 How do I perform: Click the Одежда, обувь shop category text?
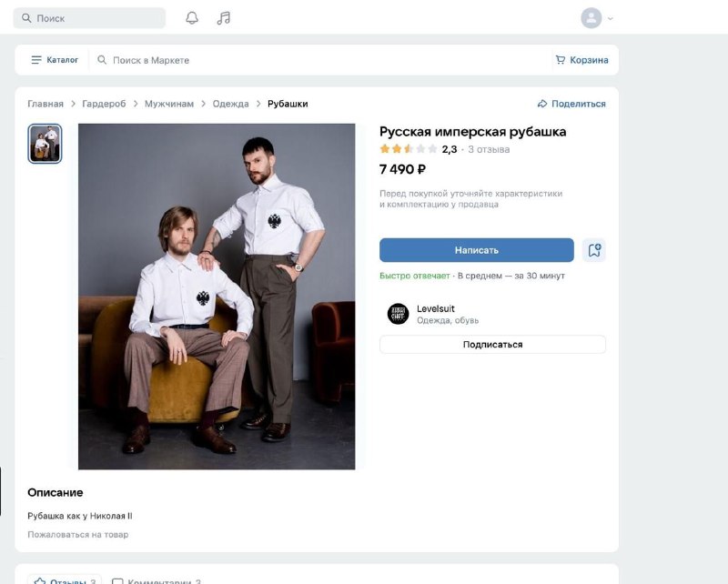click(448, 320)
